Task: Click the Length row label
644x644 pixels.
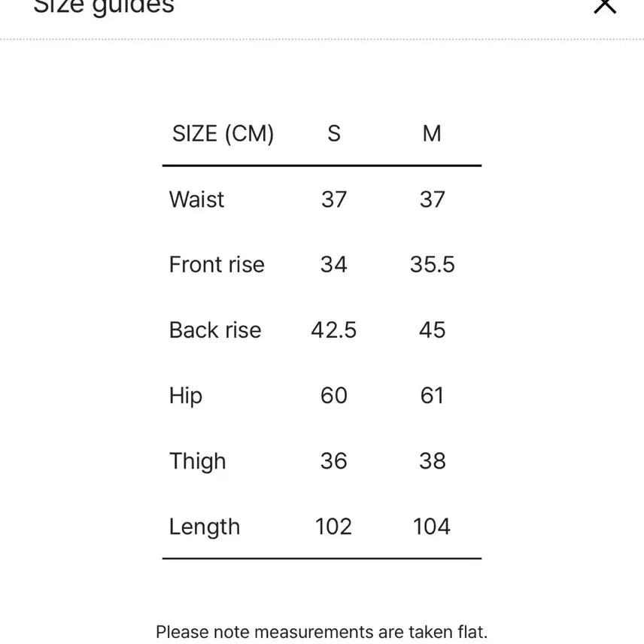Action: click(205, 527)
